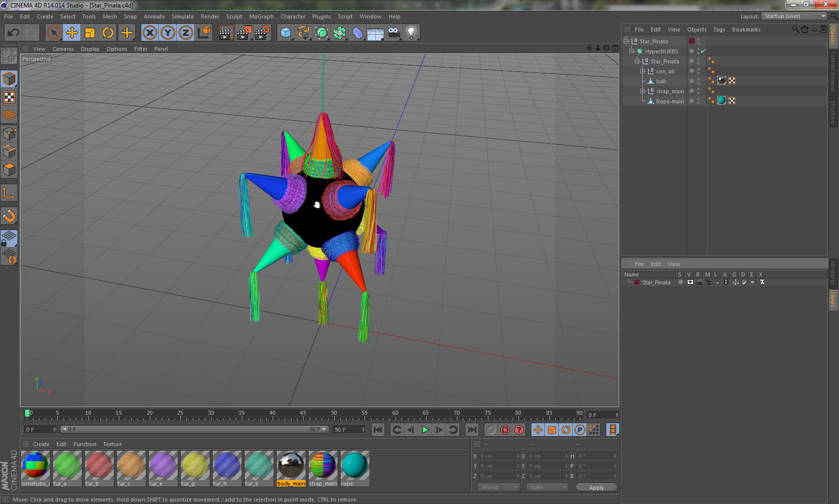
Task: Click the Apply button
Action: [596, 487]
